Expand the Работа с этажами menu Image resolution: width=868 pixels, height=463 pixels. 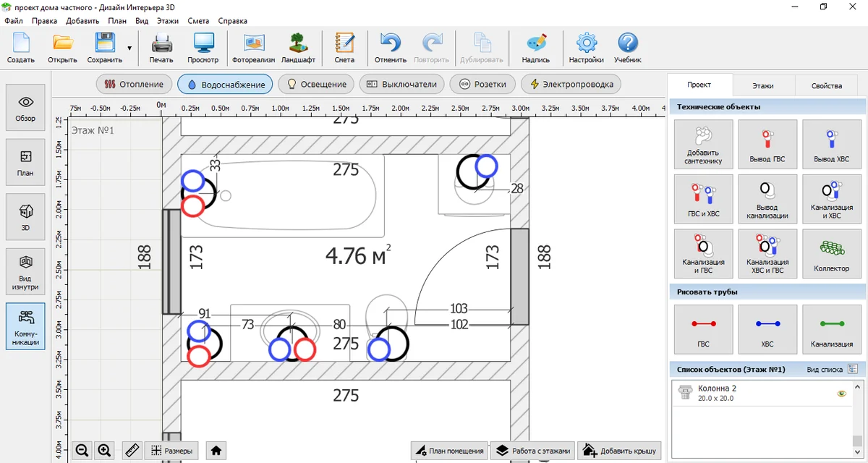click(534, 451)
